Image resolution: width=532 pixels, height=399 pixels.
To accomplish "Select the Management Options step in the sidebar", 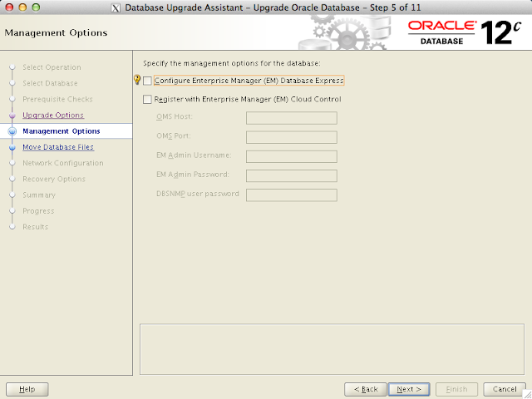I will [x=62, y=131].
